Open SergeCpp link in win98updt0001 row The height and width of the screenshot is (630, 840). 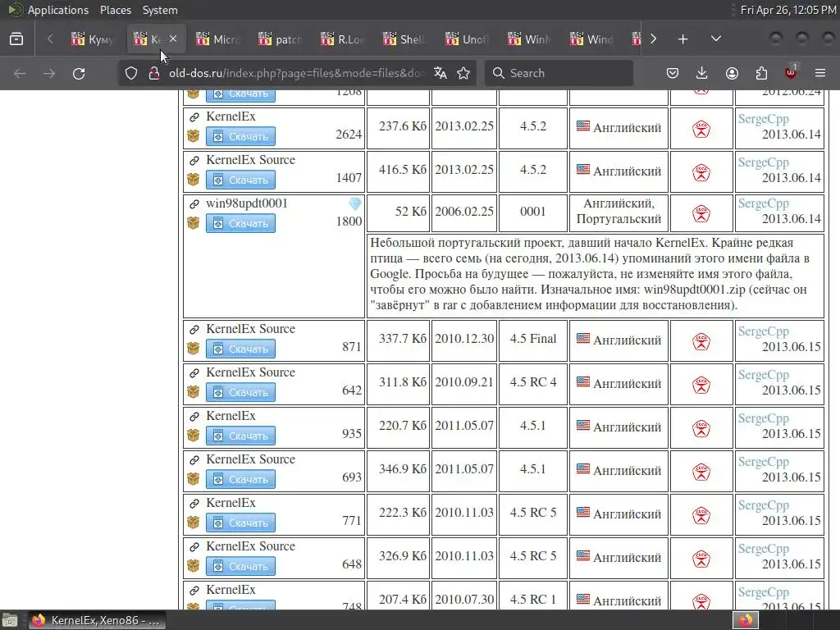point(764,203)
